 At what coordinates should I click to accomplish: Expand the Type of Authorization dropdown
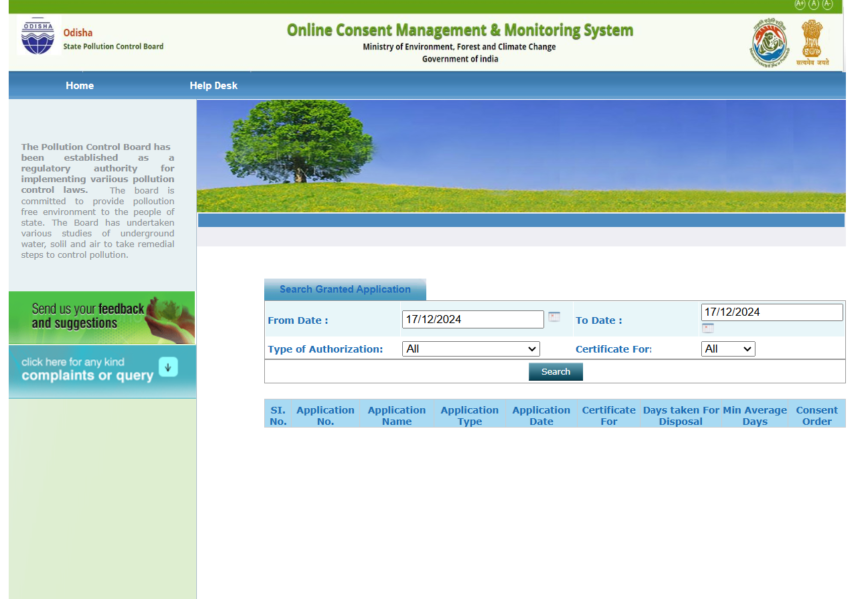click(470, 349)
